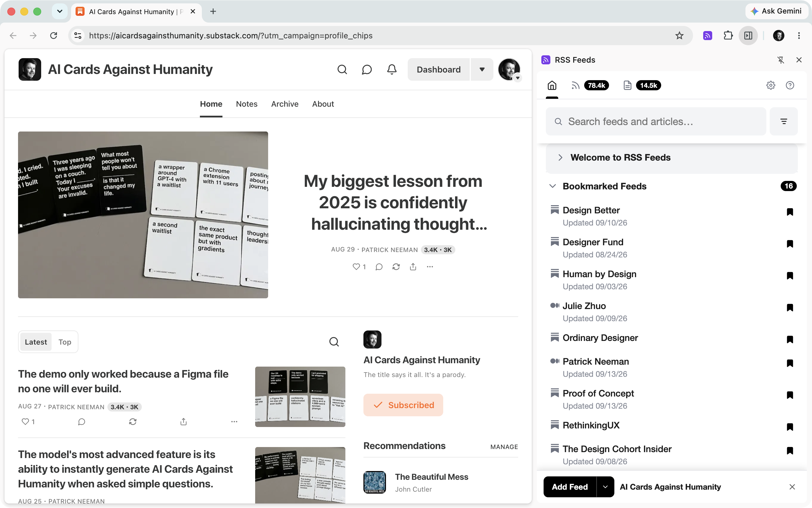The image size is (812, 508).
Task: Toggle bookmark for Patrick Neeman feed
Action: [790, 363]
